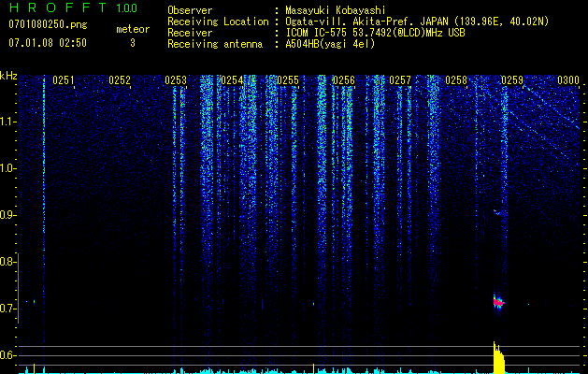
Task: Click the 0254 time marker
Action: (x=232, y=80)
